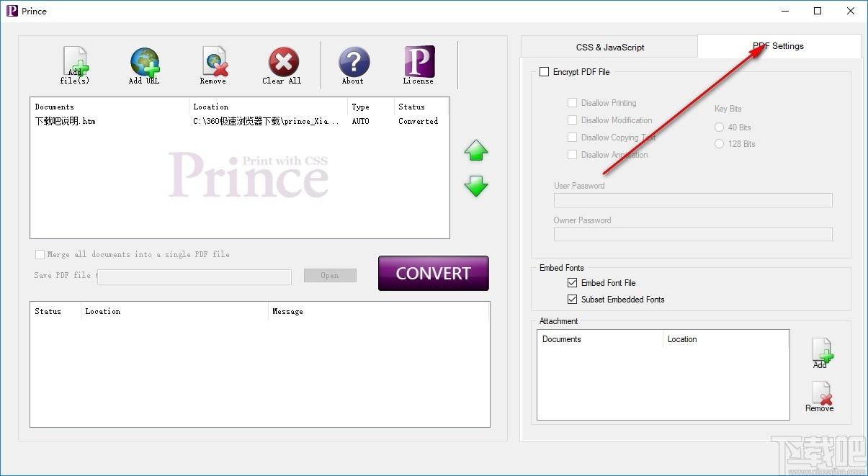Image resolution: width=868 pixels, height=476 pixels.
Task: Toggle Disallow Annotation checkbox
Action: [x=572, y=155]
